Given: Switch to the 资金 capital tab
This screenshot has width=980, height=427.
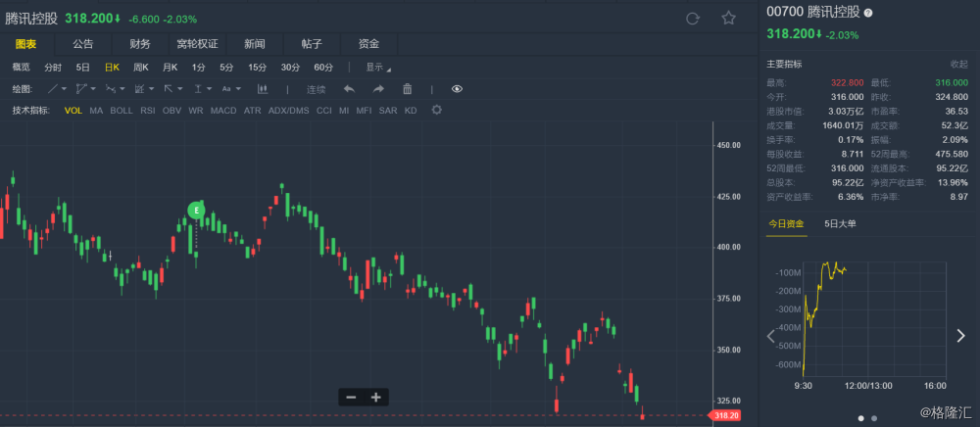Looking at the screenshot, I should tap(368, 44).
